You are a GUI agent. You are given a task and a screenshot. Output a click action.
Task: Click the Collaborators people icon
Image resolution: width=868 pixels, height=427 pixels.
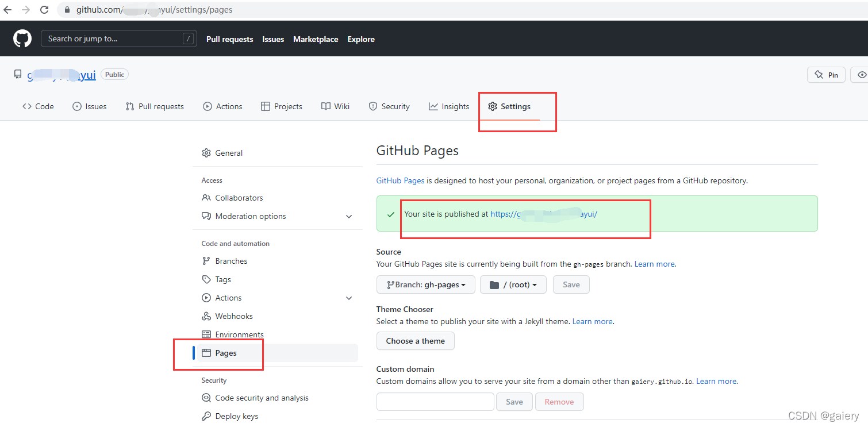206,198
